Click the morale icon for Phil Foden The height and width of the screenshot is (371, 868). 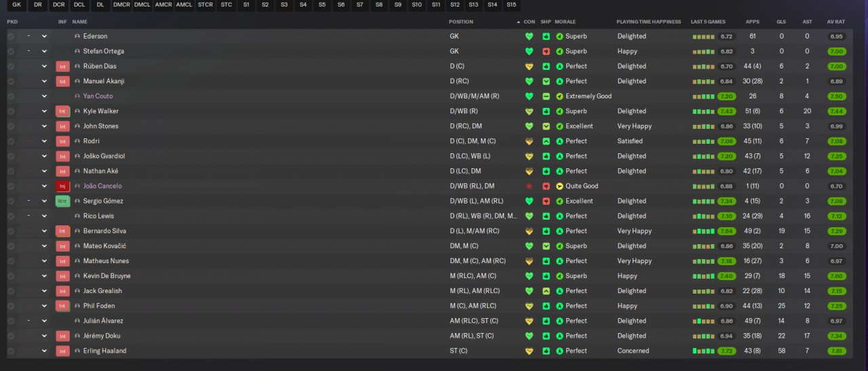pos(559,306)
